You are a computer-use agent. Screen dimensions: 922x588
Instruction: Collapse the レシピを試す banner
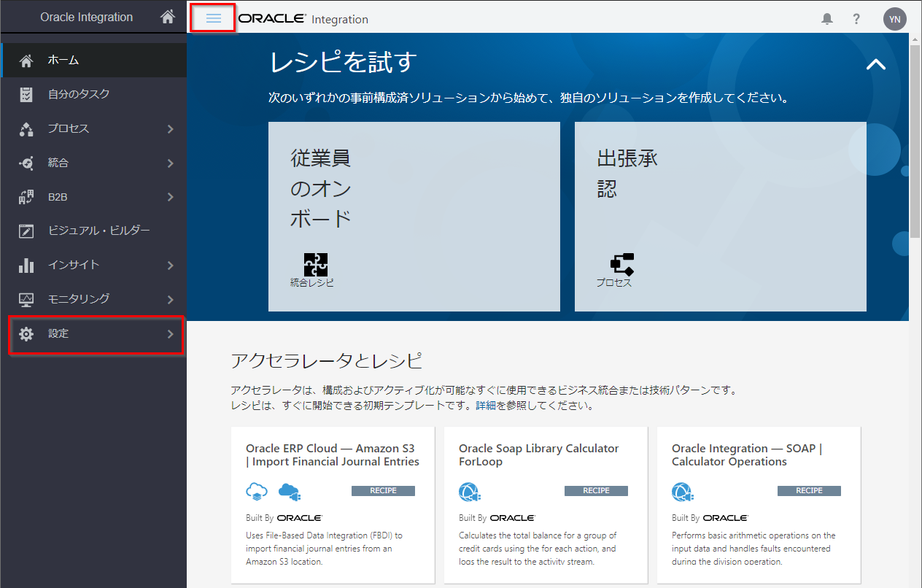[875, 64]
